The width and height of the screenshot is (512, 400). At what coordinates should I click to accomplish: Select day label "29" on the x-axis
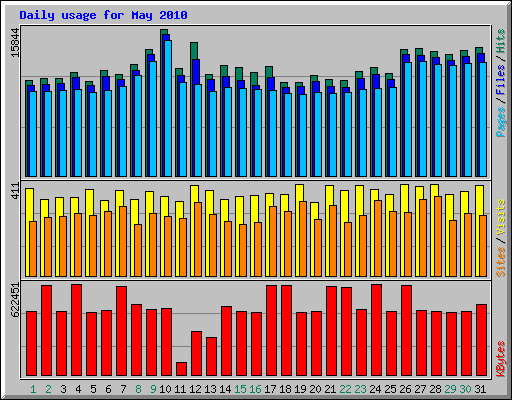pos(450,389)
